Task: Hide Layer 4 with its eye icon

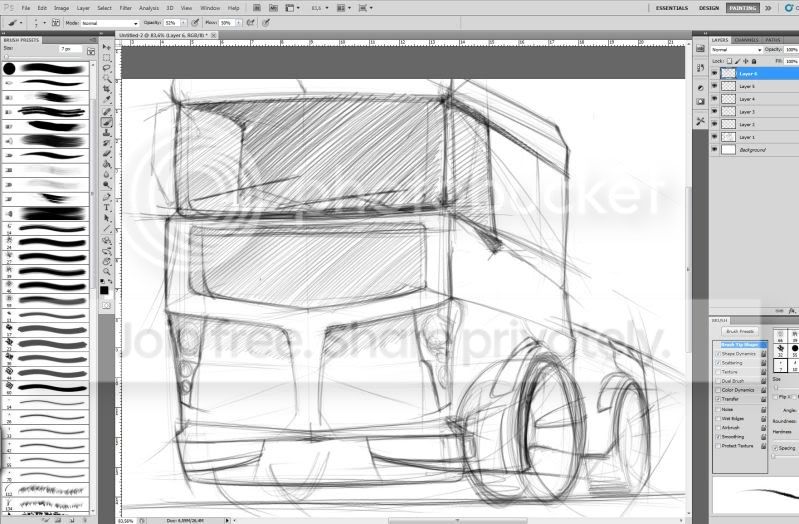Action: point(714,99)
